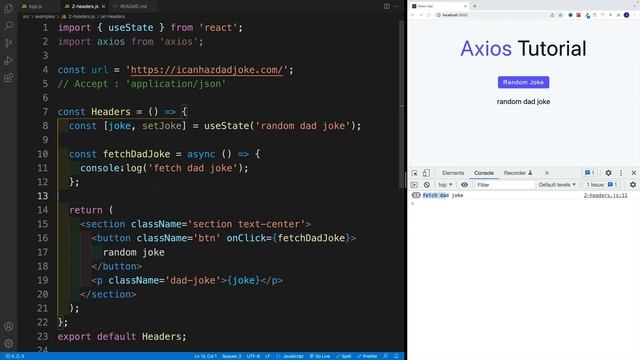Click Ln 13, Col 1 status entry
Viewport: 640px width, 360px height.
coord(206,356)
